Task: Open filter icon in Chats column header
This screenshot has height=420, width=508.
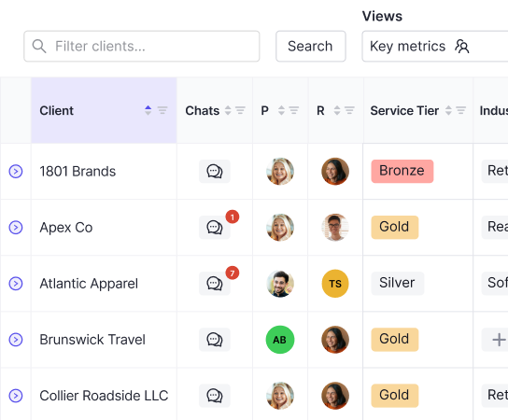Action: (x=240, y=110)
